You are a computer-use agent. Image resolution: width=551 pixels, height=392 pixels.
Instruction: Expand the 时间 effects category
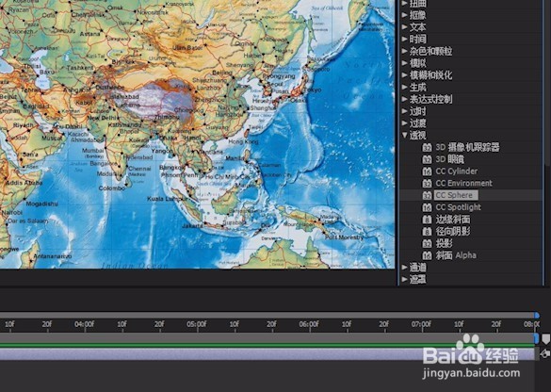tap(405, 39)
